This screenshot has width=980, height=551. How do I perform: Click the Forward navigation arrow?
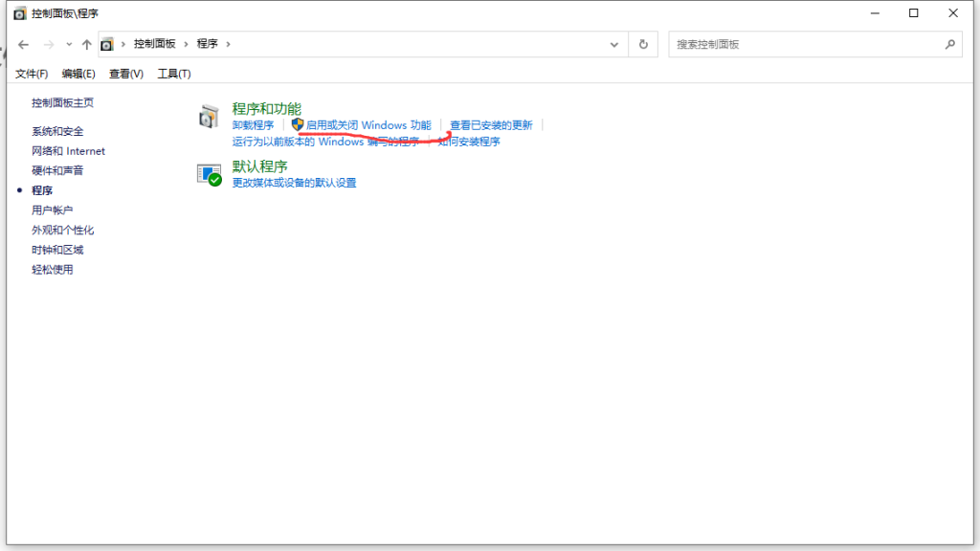click(x=49, y=44)
